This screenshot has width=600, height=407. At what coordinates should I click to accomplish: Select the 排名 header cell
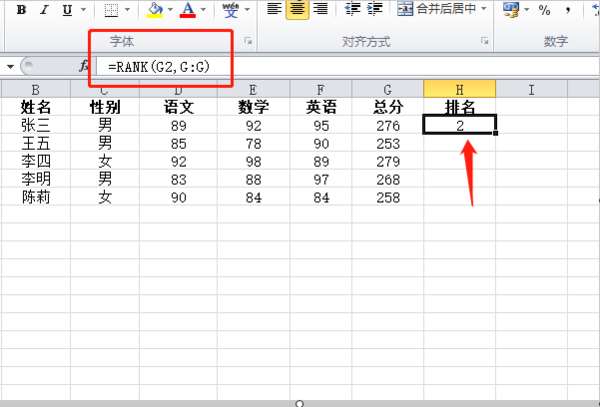[460, 107]
